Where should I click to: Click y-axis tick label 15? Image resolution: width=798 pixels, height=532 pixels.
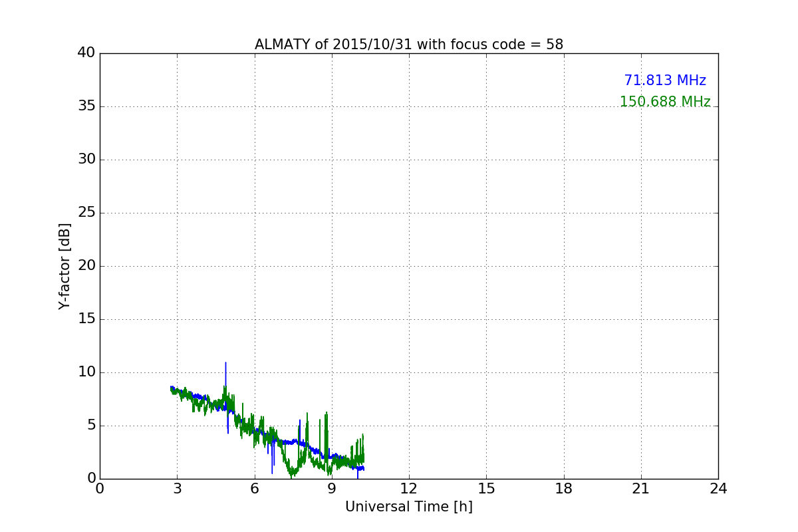coord(86,319)
